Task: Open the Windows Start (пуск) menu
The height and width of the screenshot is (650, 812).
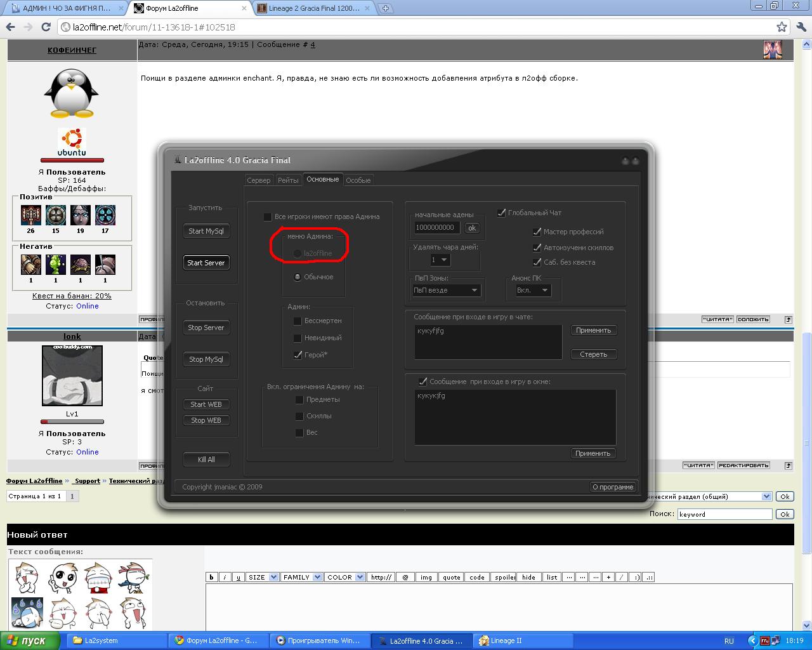Action: 30,640
